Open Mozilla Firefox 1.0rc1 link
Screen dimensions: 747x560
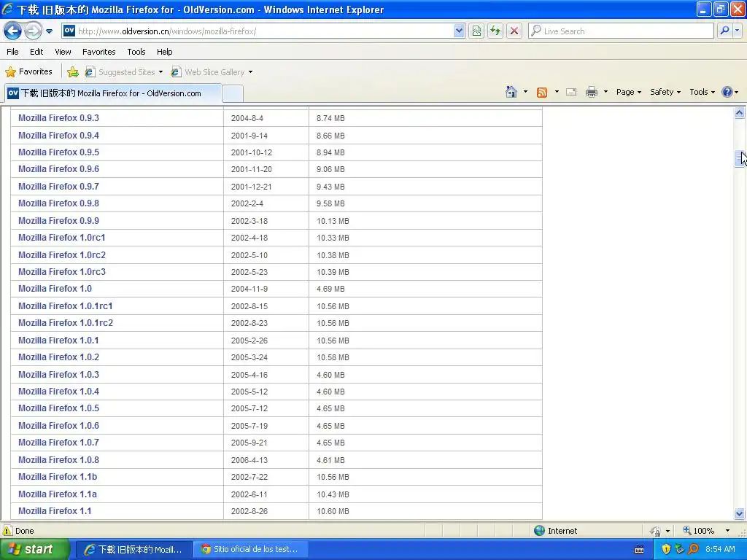pos(61,238)
